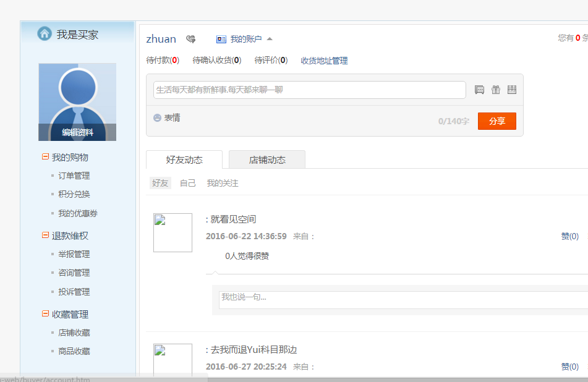Collapse the 我的购物 section
The width and height of the screenshot is (588, 382).
[x=45, y=157]
